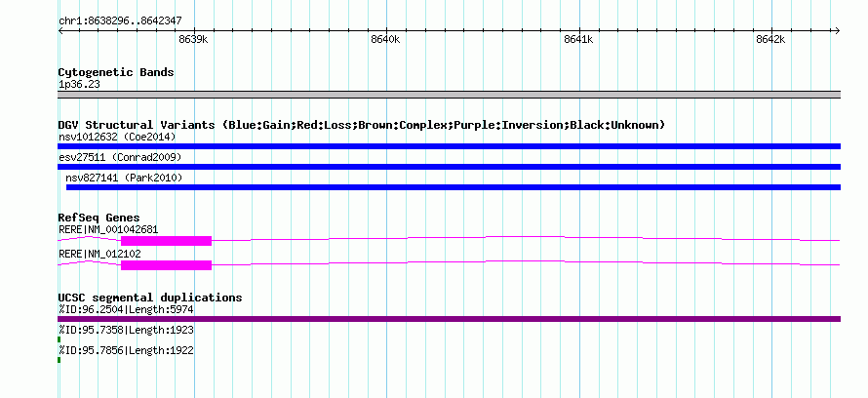Open the Cytogenetic Bands track title
This screenshot has height=398, width=868.
click(116, 72)
